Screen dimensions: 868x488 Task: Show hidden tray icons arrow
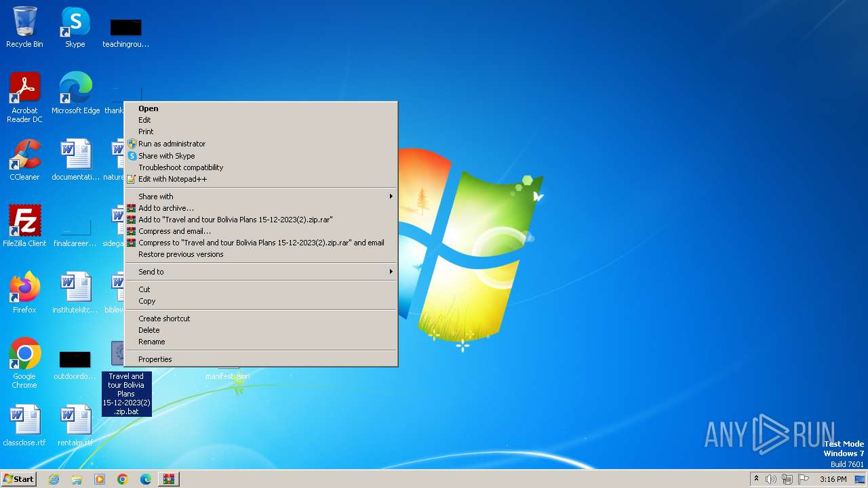pyautogui.click(x=756, y=479)
